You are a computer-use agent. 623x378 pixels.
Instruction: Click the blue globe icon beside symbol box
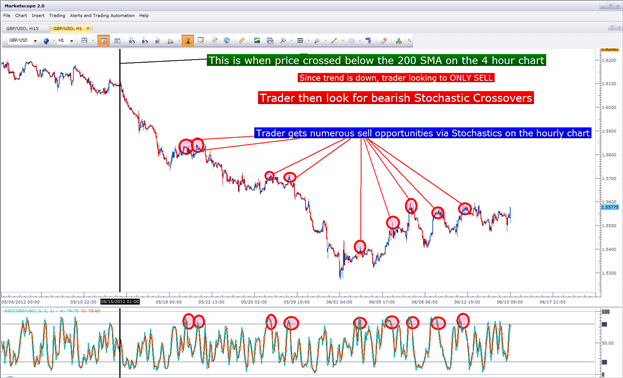click(x=46, y=41)
